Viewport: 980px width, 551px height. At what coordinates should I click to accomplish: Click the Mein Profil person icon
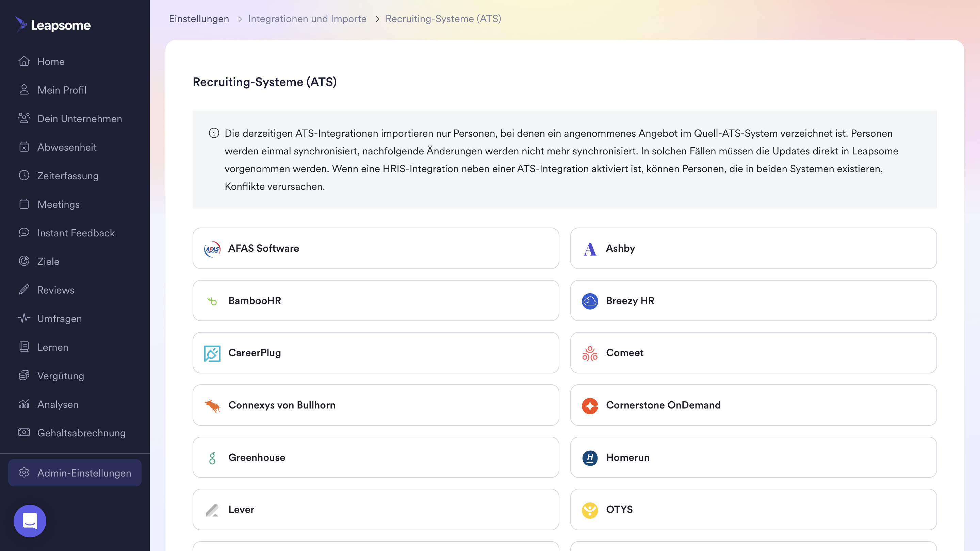tap(24, 90)
